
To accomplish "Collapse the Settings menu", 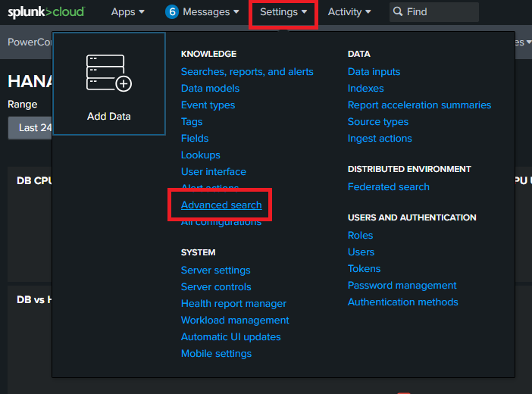I will [283, 12].
